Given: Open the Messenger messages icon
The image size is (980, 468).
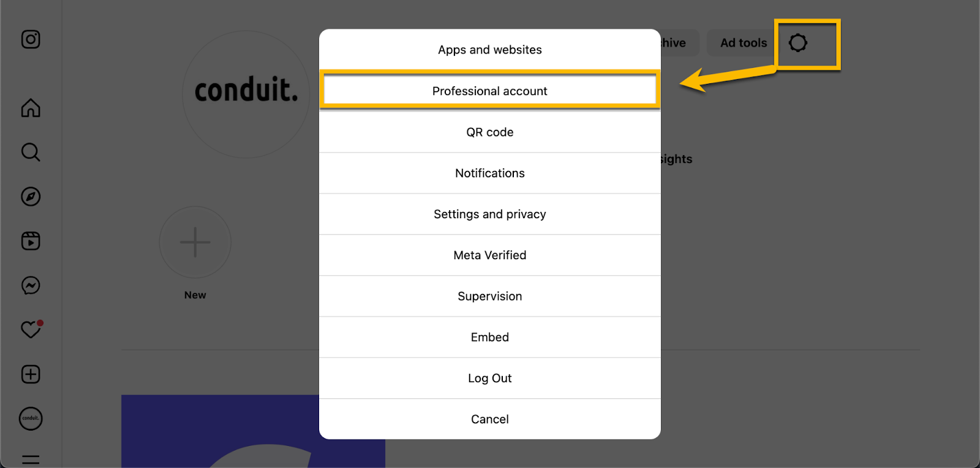Looking at the screenshot, I should 31,285.
